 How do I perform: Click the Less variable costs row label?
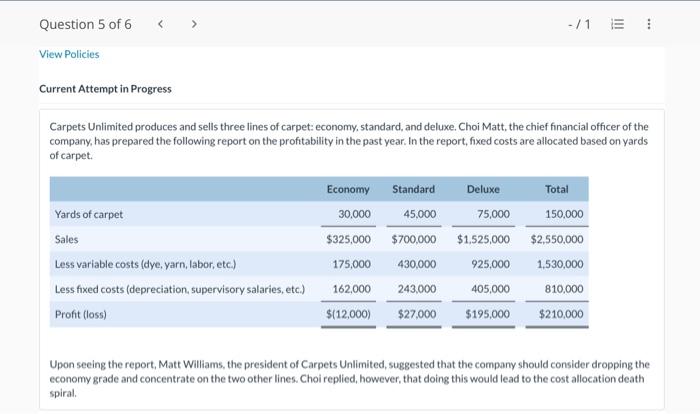point(145,265)
